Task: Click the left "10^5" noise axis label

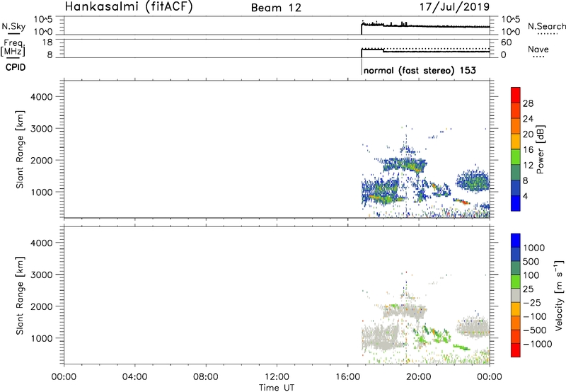Action: 43,19
